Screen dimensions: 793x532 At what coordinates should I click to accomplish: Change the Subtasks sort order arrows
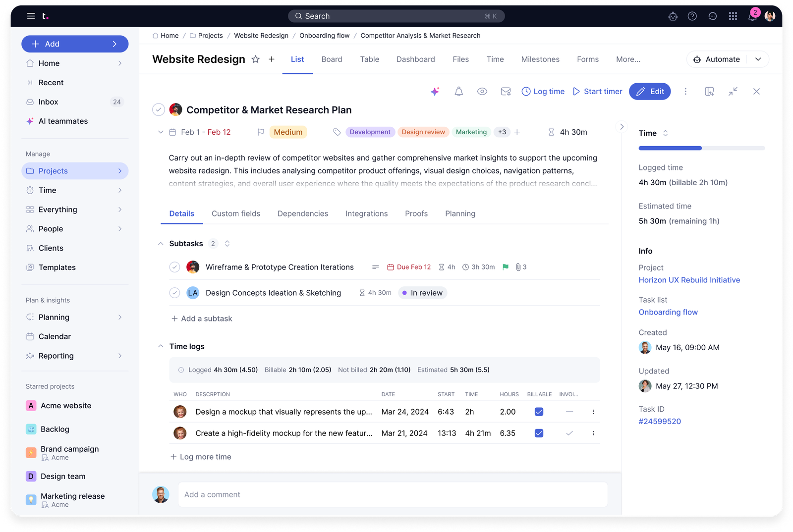coord(227,244)
